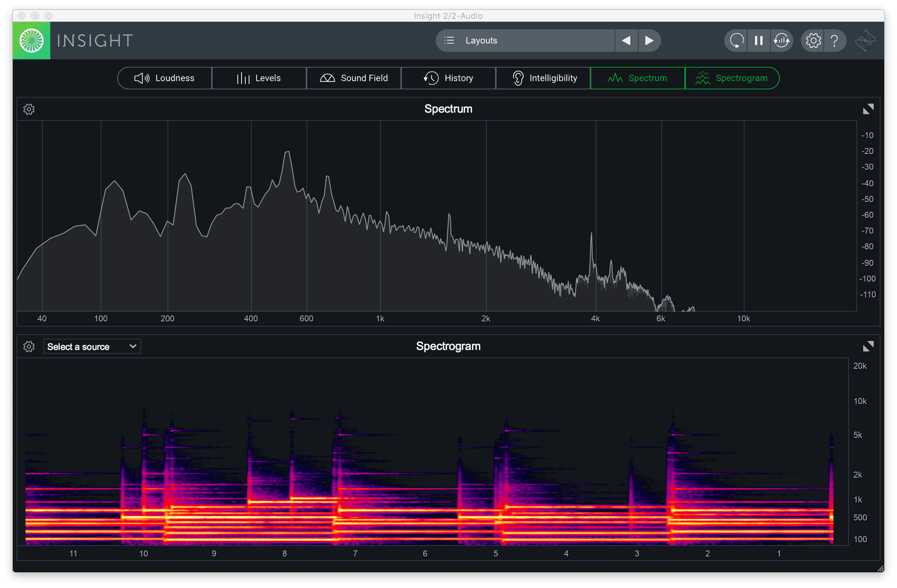Click the Insight 2/2-Audio window title
Viewport: 897px width, 588px height.
(x=448, y=16)
